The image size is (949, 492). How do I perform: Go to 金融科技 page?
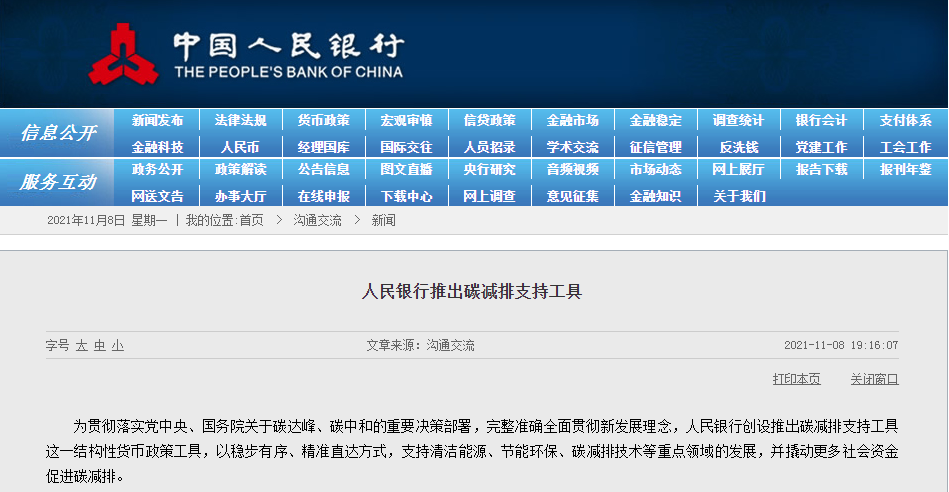point(157,147)
